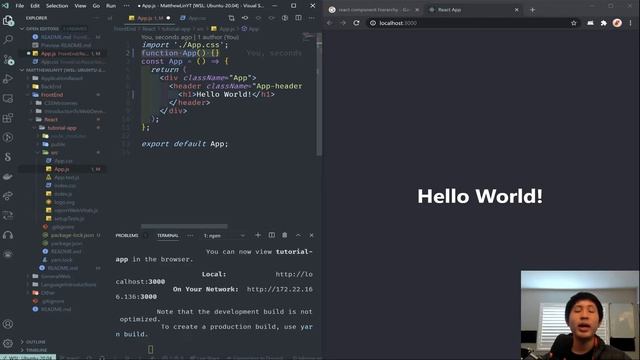The image size is (640, 360).
Task: Click the open changes icon in the editor toolbar
Action: (x=231, y=18)
